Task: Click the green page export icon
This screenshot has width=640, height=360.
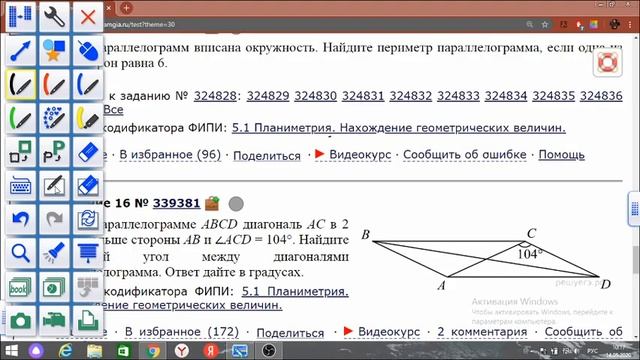Action: coord(88,320)
